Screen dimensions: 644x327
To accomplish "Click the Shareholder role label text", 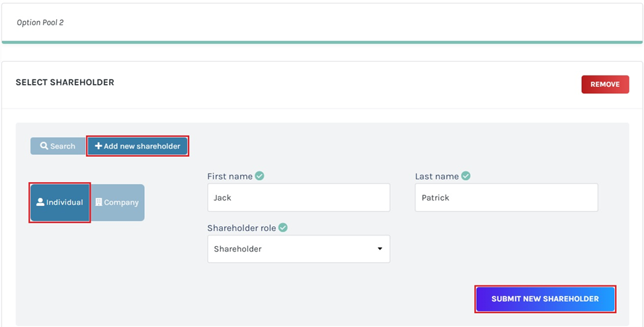I will point(241,228).
